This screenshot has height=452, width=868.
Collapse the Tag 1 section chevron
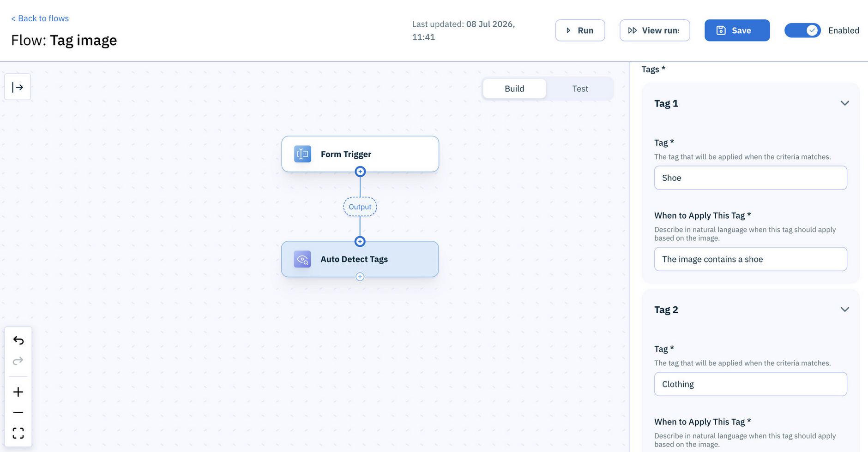[845, 103]
